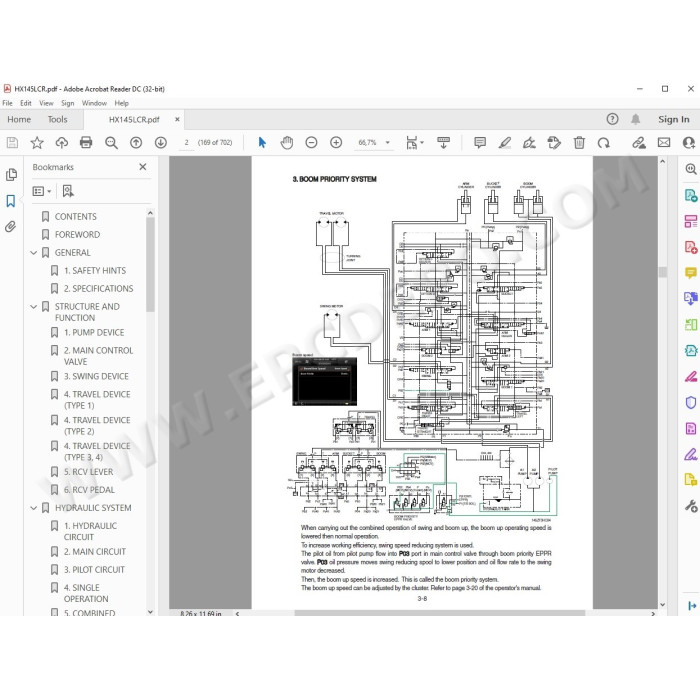700x700 pixels.
Task: Click the Save file icon
Action: (x=12, y=142)
